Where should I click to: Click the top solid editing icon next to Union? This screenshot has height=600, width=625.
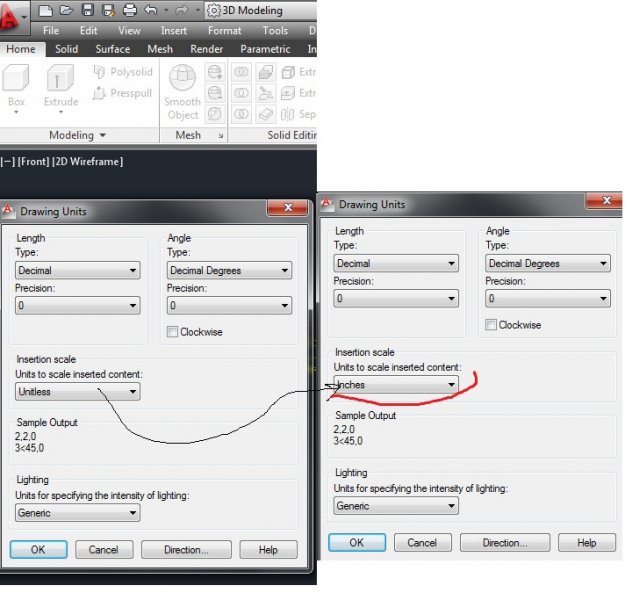point(265,72)
